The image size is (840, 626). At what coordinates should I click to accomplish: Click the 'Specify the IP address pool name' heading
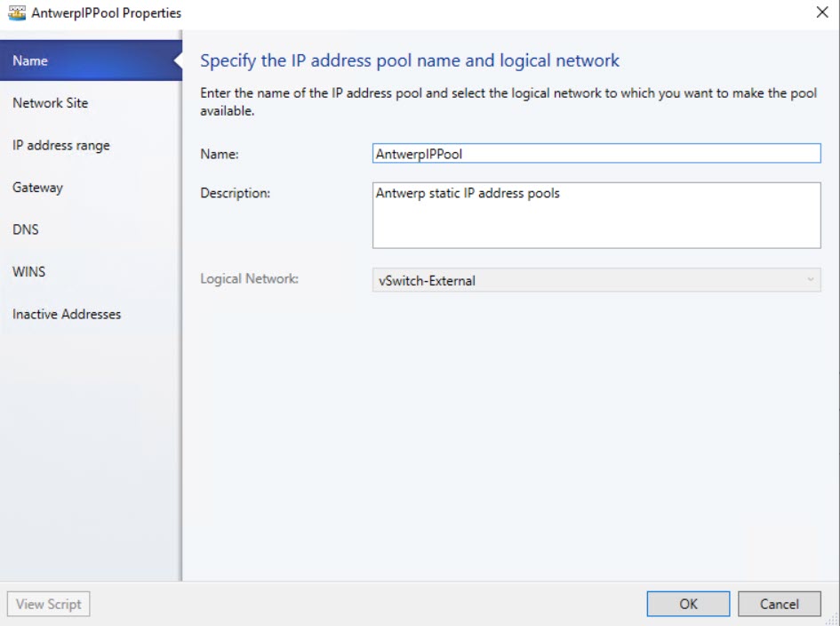pos(410,60)
